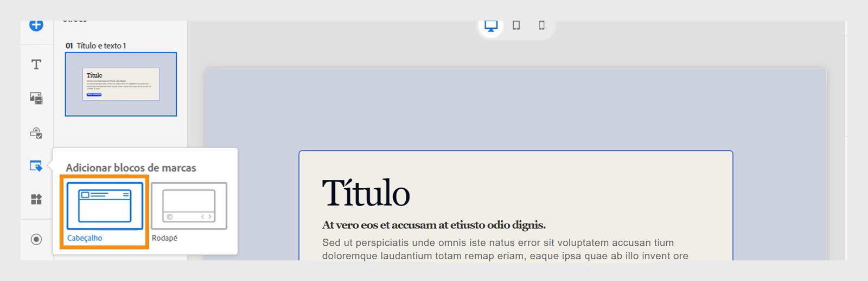Click Adicionar blocos de marcas heading
This screenshot has height=281, width=868.
pos(131,168)
